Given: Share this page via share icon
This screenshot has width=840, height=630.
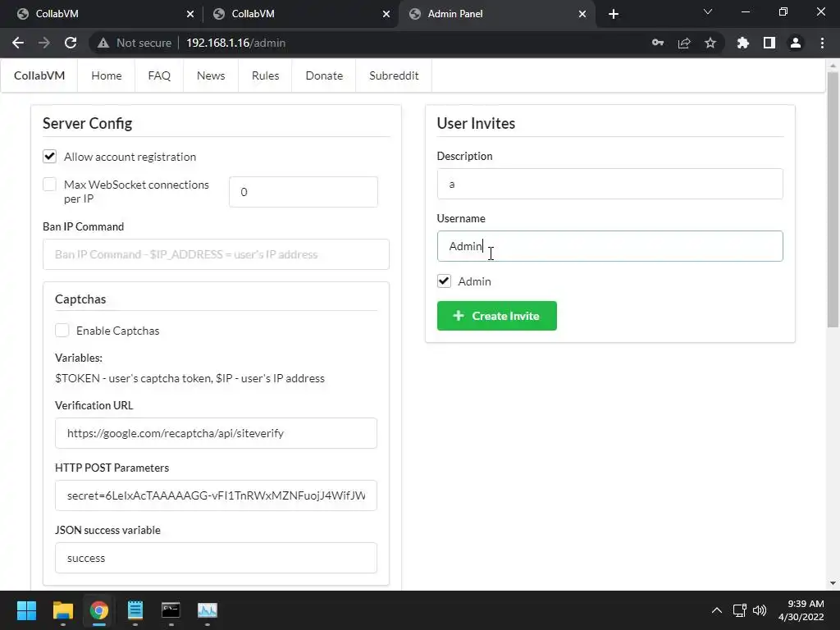Looking at the screenshot, I should (684, 43).
